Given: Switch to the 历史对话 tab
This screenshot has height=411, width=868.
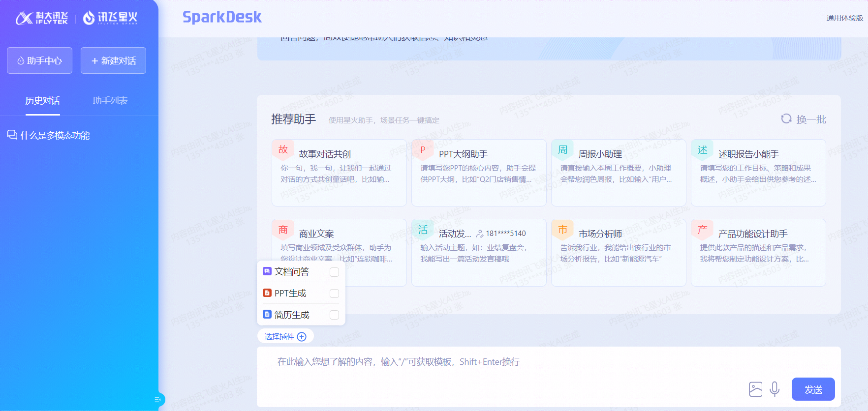Looking at the screenshot, I should [x=43, y=101].
